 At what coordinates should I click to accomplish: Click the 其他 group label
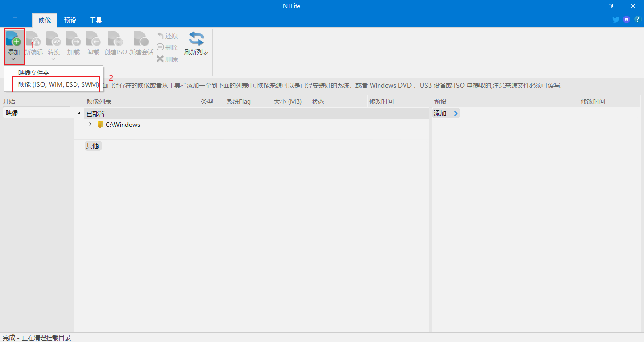tap(92, 146)
